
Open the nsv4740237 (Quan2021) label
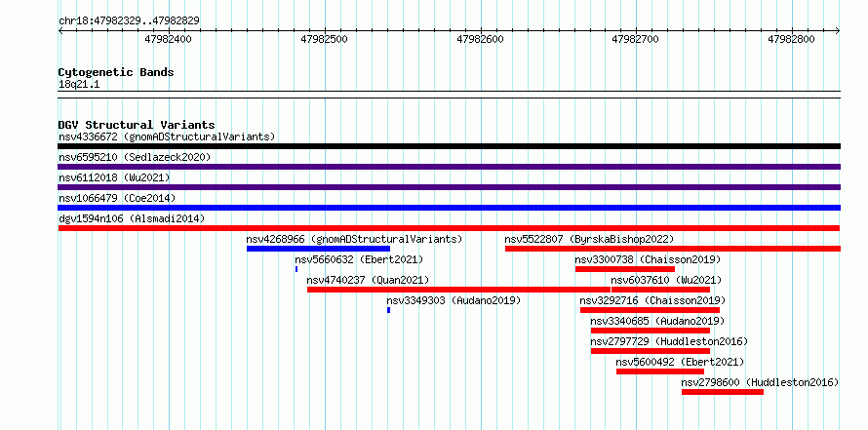pyautogui.click(x=368, y=280)
